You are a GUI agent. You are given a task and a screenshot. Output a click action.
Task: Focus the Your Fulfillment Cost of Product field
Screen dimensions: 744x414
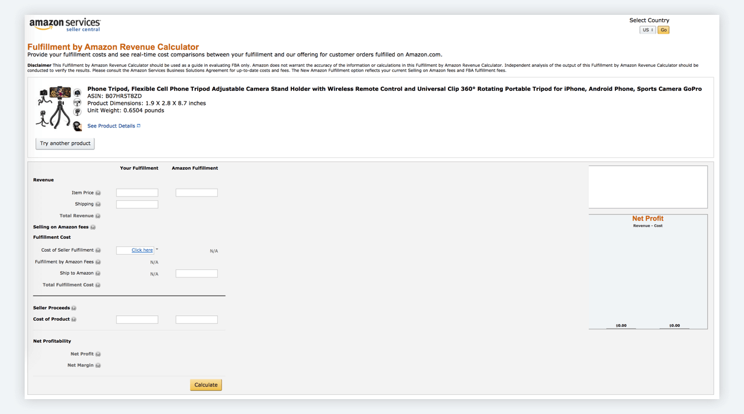point(137,320)
